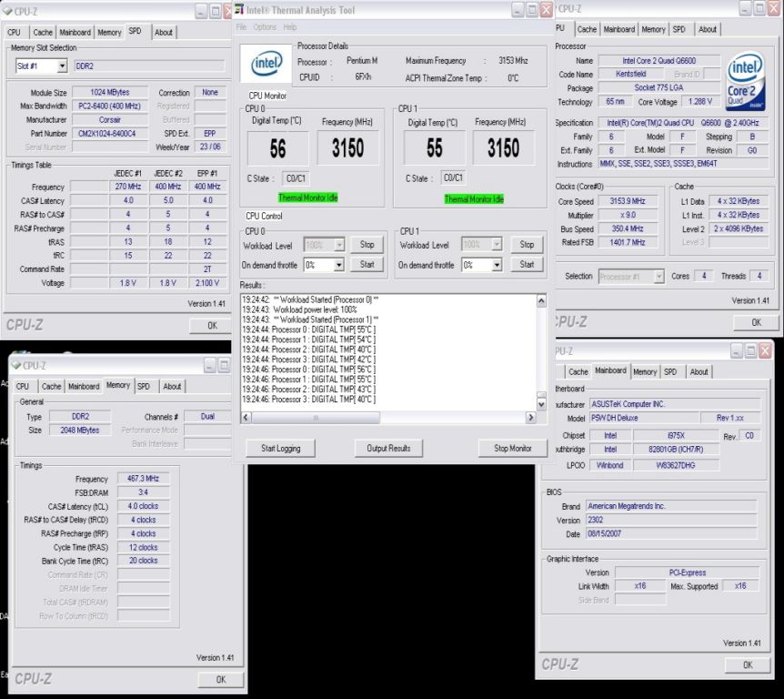The height and width of the screenshot is (699, 784).
Task: Open About tab in CPU-Z Mainboard window
Action: 699,371
